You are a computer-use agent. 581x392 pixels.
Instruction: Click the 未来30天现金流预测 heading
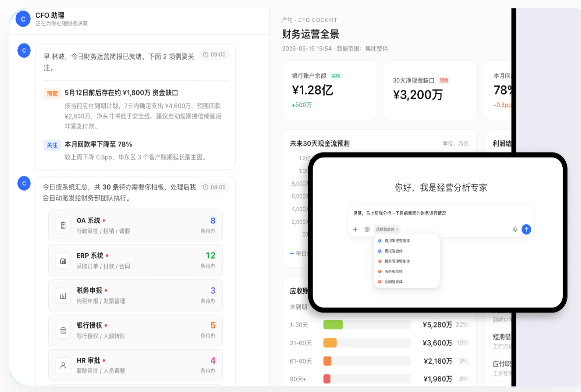coord(320,144)
